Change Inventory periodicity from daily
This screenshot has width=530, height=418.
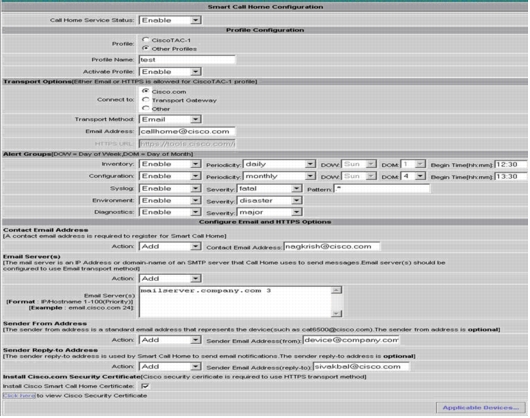[279, 164]
